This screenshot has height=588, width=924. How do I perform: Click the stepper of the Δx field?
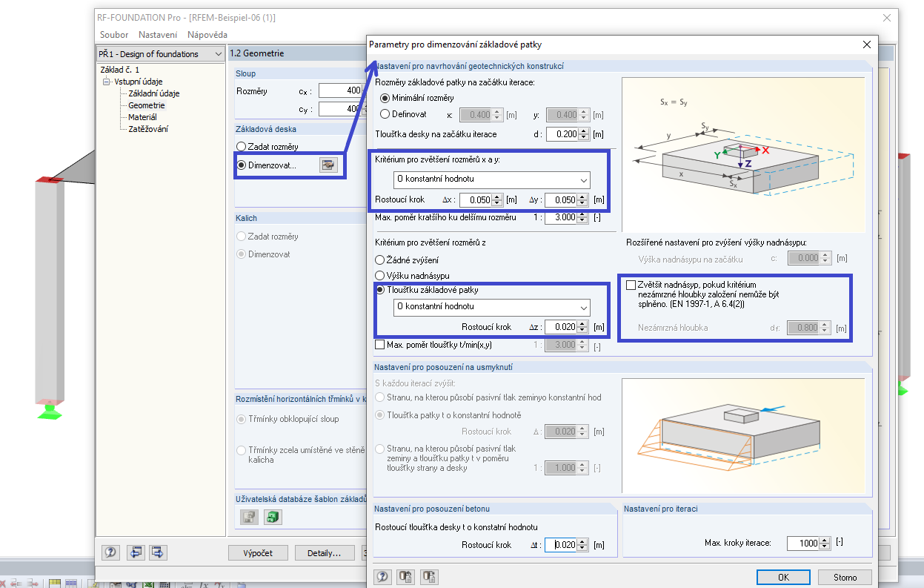point(498,200)
